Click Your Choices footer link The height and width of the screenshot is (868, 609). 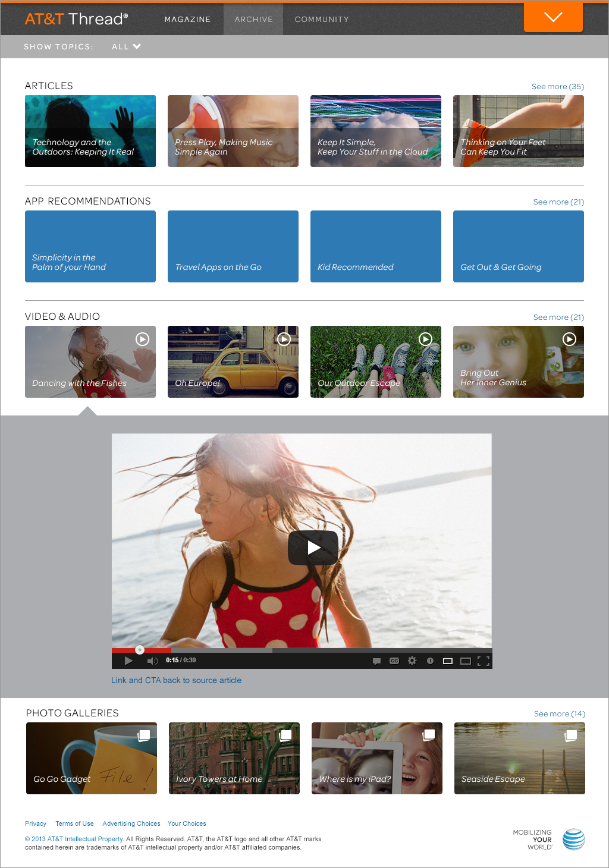coord(187,823)
